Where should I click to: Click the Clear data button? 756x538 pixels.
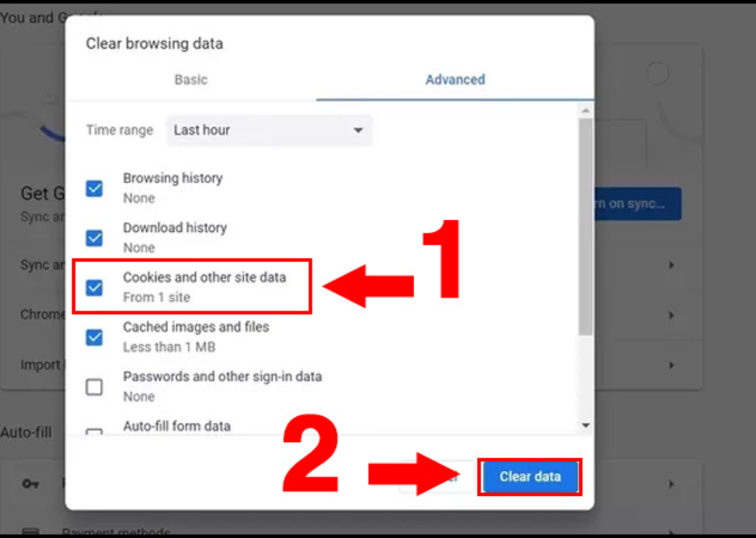click(x=530, y=476)
